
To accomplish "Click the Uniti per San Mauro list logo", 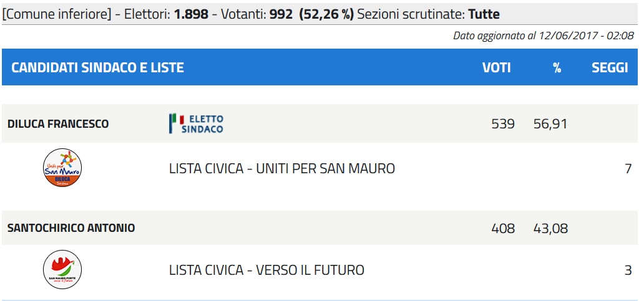I will pos(62,168).
